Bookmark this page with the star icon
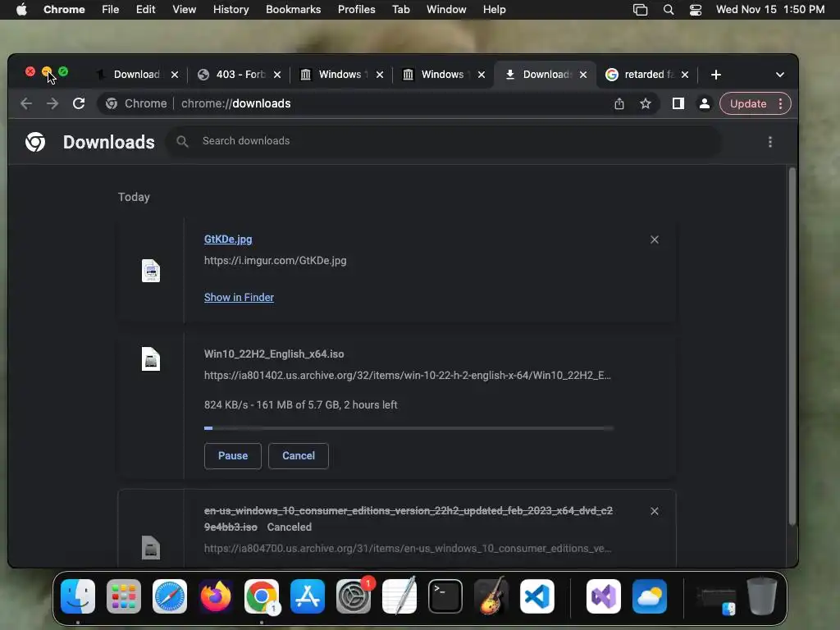Screen dimensions: 840x630 pos(646,103)
